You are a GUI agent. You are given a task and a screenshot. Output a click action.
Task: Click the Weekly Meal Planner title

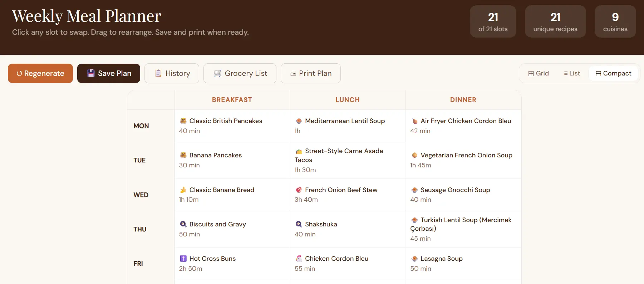[87, 16]
